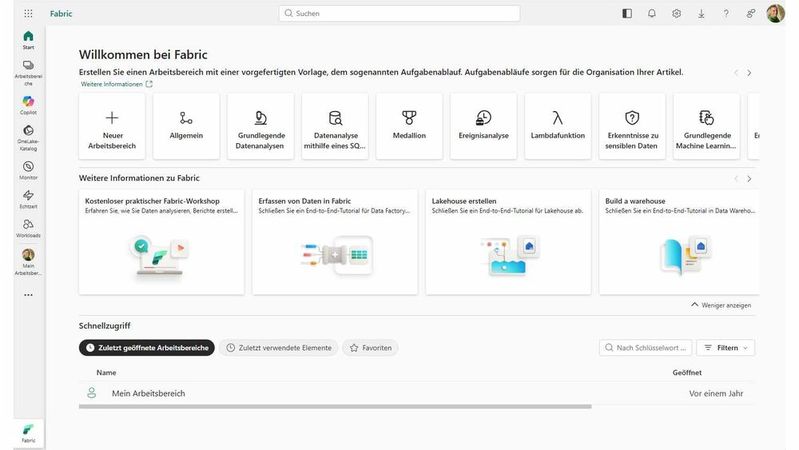This screenshot has width=799, height=450.
Task: Open help question mark icon
Action: [726, 14]
